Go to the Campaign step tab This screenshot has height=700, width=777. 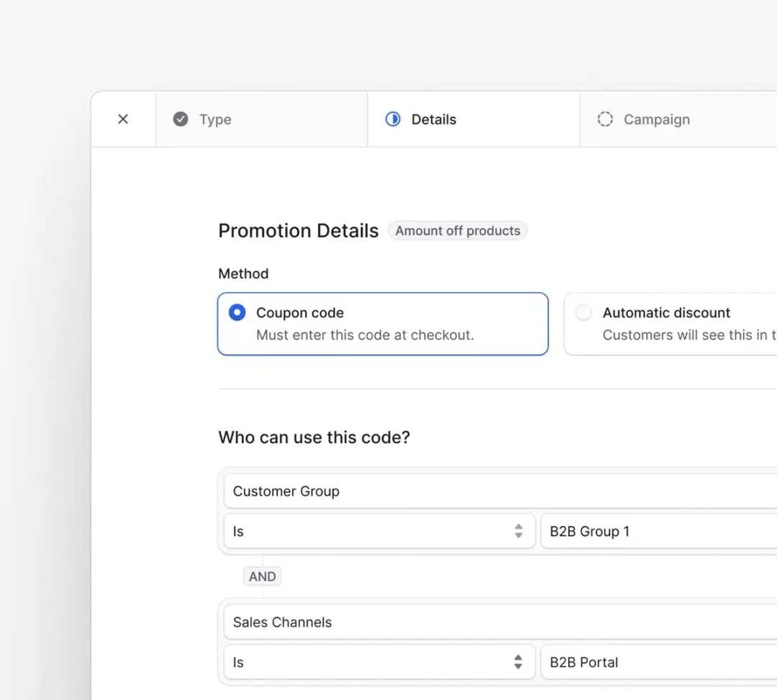click(x=678, y=119)
